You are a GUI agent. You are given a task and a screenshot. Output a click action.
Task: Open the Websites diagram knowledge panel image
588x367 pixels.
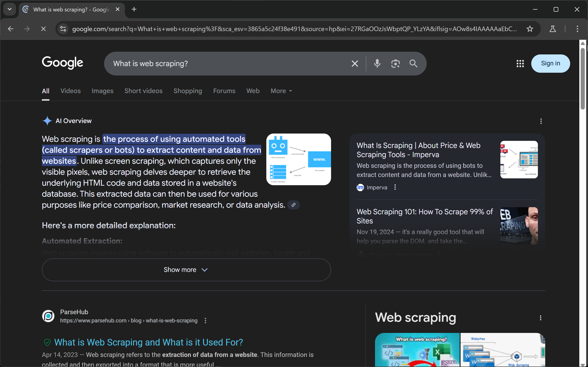pyautogui.click(x=502, y=350)
